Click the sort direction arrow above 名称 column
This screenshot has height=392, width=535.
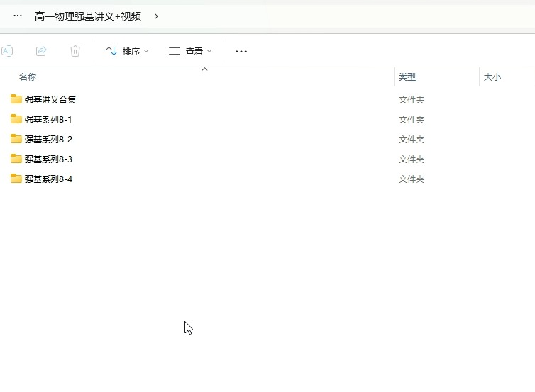[204, 69]
